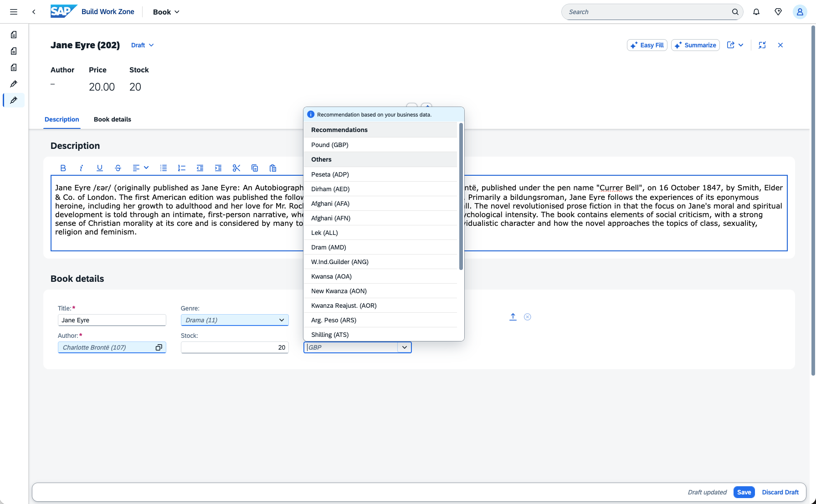
Task: Select Afghani (AFN) currency
Action: click(x=380, y=218)
